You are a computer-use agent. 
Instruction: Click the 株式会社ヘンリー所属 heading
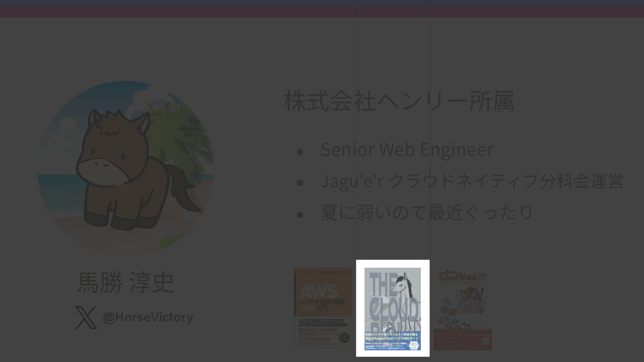(x=399, y=101)
